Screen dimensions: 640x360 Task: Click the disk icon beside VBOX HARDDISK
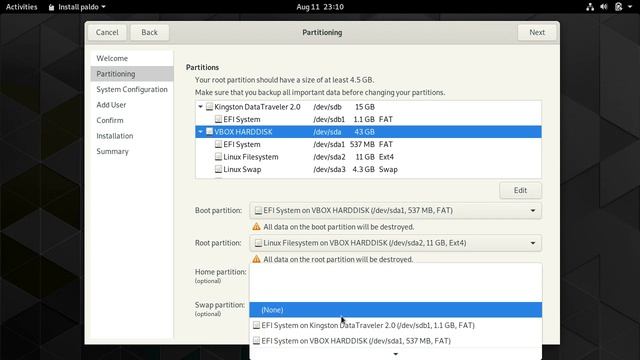209,131
